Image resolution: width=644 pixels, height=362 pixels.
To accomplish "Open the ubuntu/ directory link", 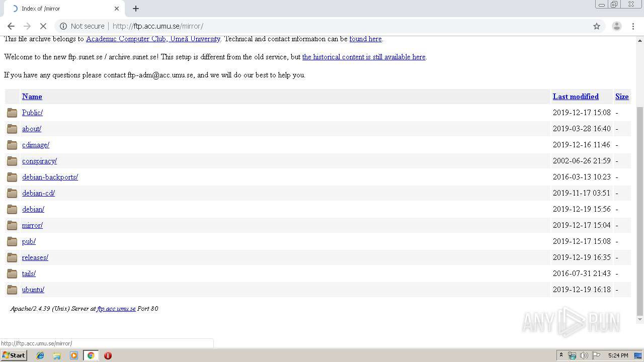I will coord(33,290).
